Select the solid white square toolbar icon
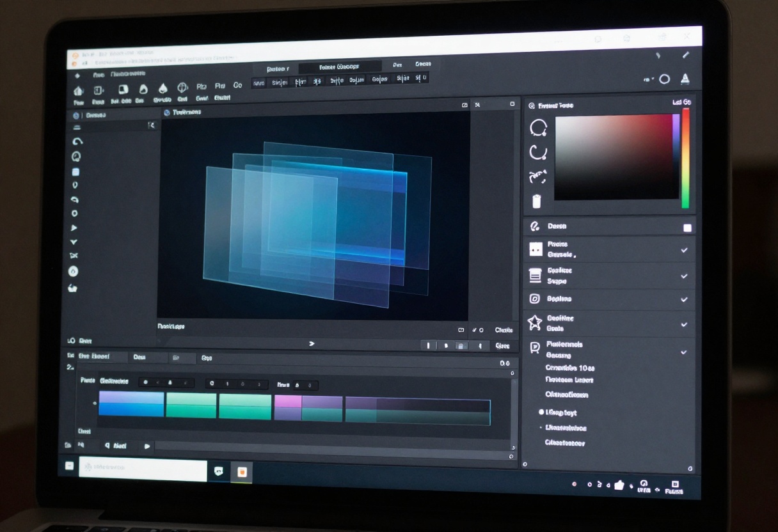The image size is (778, 532). [123, 90]
